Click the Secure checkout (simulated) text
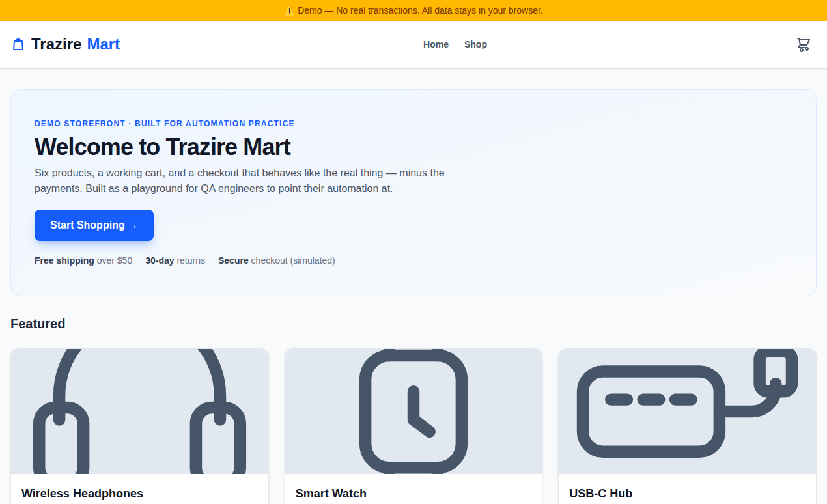 [x=277, y=260]
